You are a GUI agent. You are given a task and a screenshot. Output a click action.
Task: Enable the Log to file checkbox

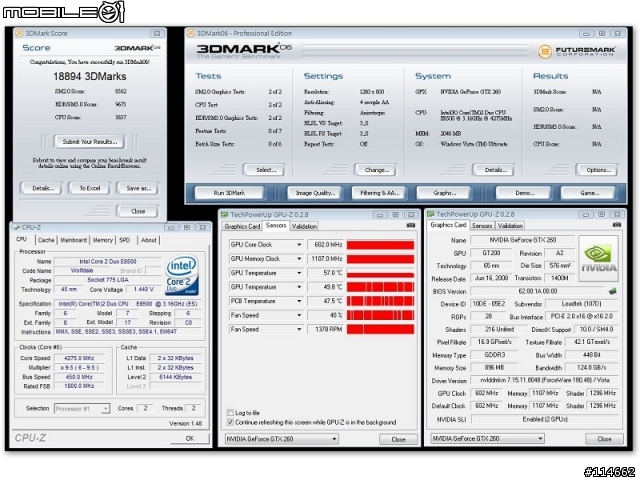pos(230,413)
